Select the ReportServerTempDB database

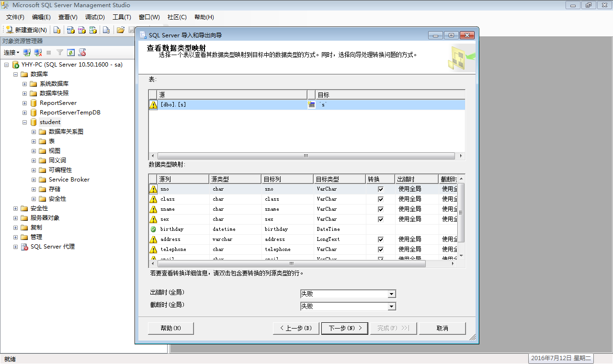click(70, 113)
